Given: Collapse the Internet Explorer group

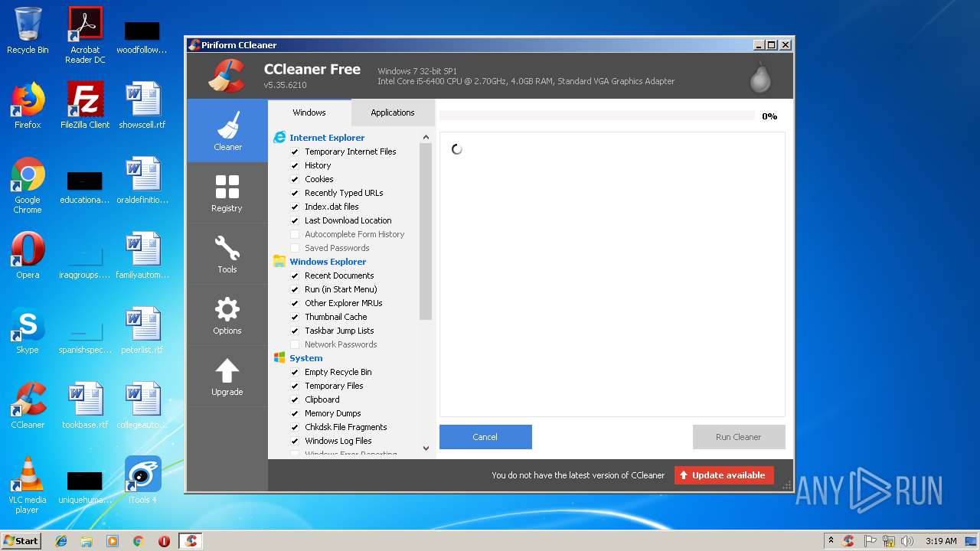Looking at the screenshot, I should click(x=327, y=138).
